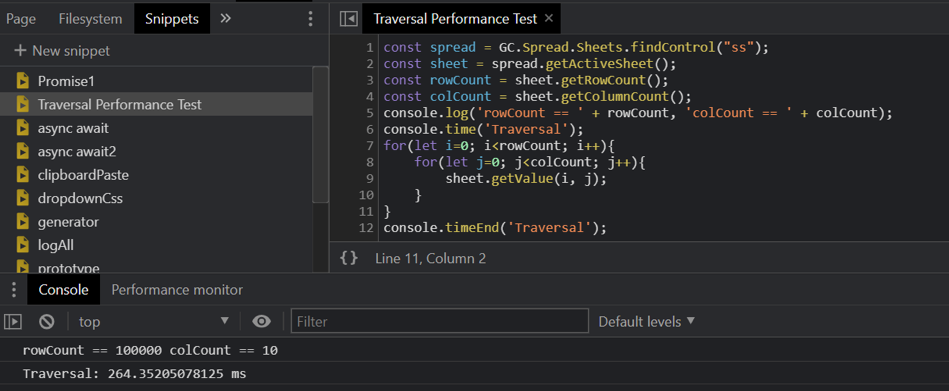
Task: Show console sidebar icon
Action: point(13,321)
